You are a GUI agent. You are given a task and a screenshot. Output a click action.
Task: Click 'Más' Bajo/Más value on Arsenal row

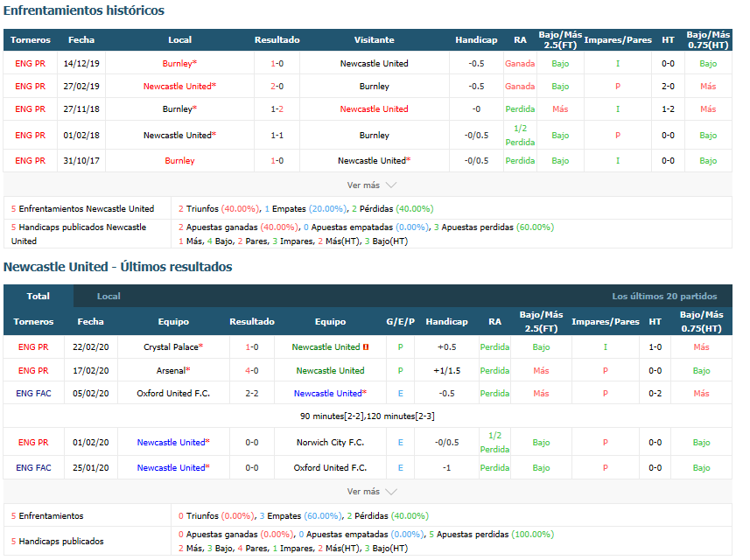[x=541, y=371]
